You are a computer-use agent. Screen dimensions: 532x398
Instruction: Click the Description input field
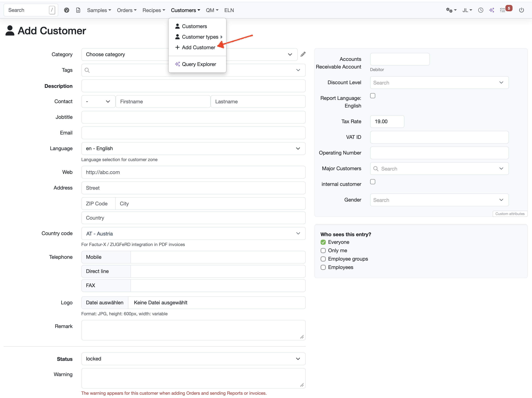click(x=193, y=86)
